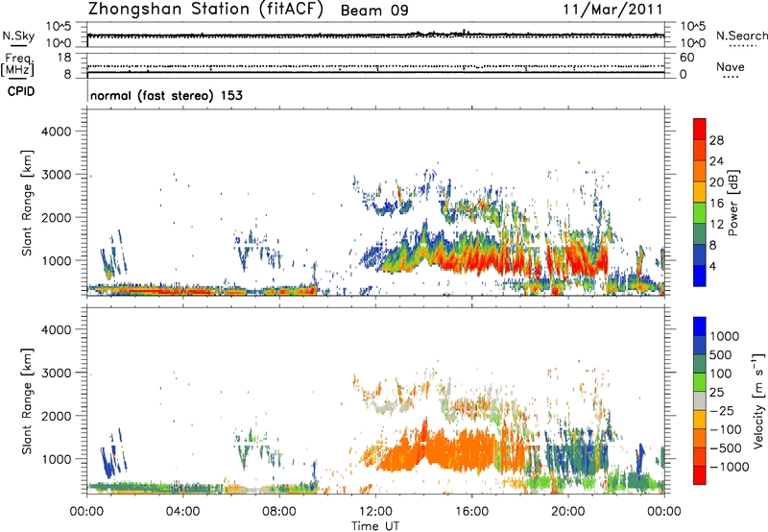Select the '24' label on power colorbar
The width and height of the screenshot is (768, 532).
(x=716, y=161)
